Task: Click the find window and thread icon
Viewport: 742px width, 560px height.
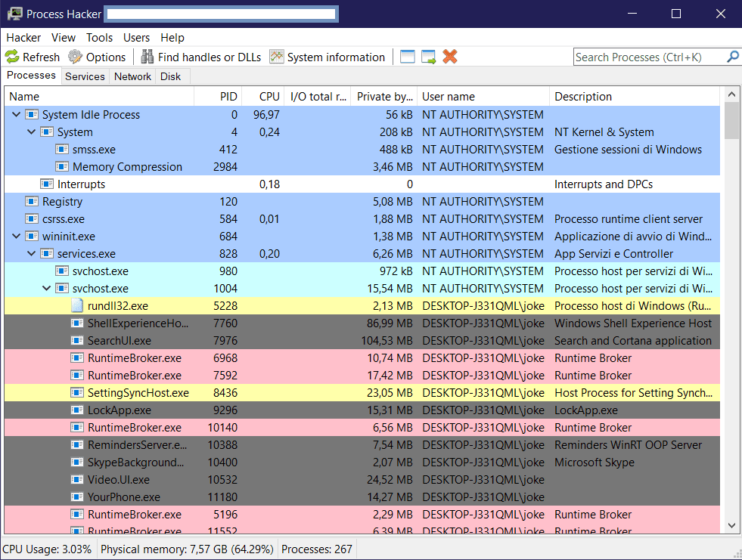Action: coord(429,57)
